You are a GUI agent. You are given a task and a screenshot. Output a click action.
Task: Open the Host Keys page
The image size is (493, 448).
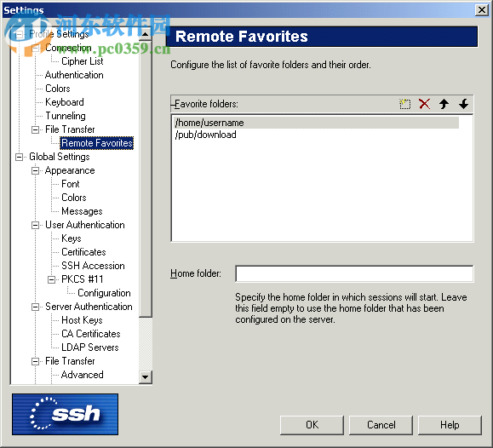(82, 320)
